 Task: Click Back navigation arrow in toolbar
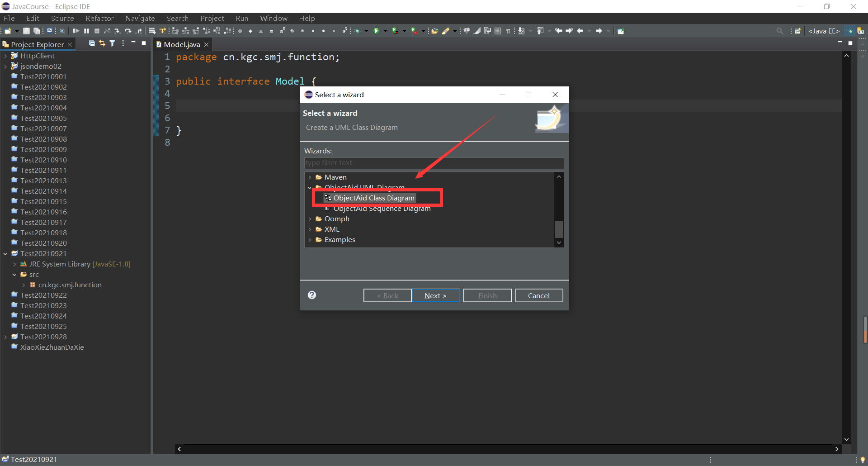[x=580, y=31]
